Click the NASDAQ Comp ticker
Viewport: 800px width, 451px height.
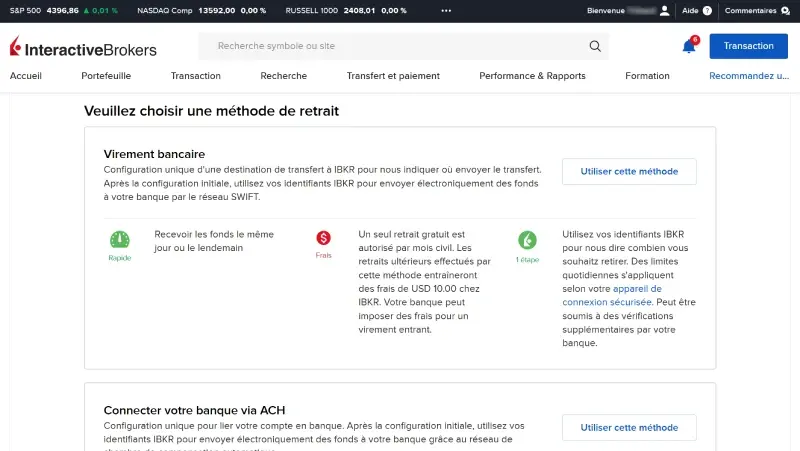point(202,11)
